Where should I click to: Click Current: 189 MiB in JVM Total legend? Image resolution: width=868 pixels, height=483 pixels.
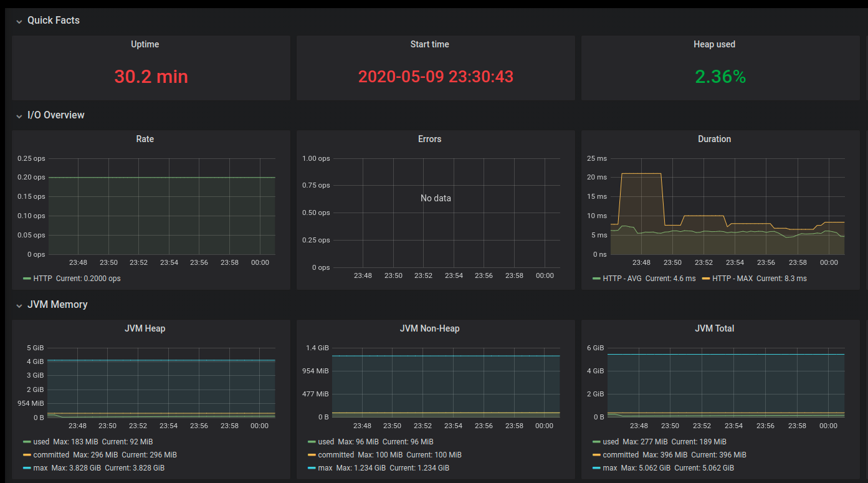(x=699, y=442)
